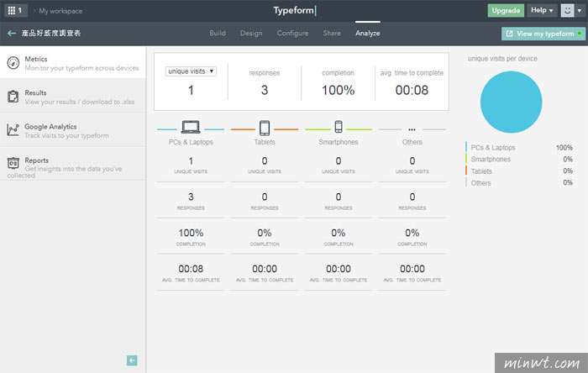Expand the unique visits dropdown
The image size is (588, 373).
click(191, 71)
